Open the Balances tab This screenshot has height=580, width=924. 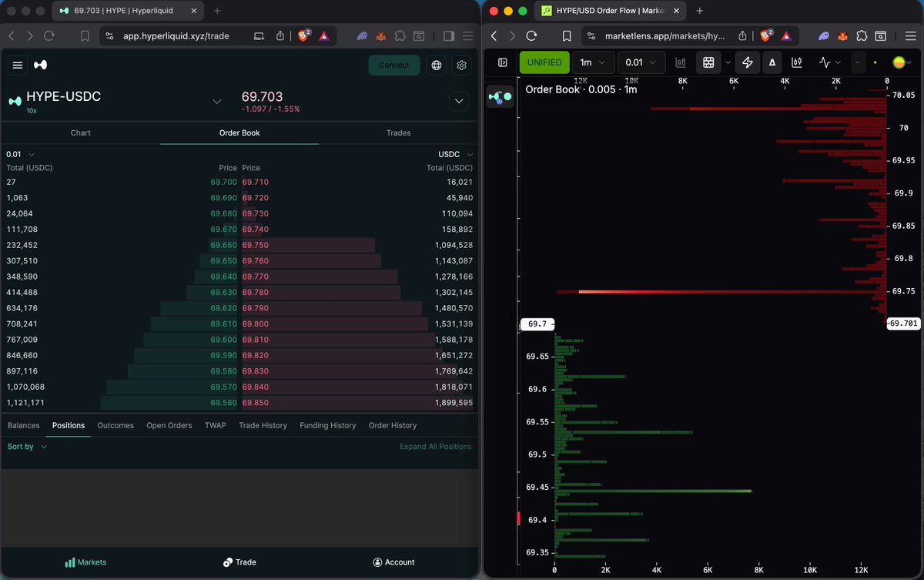click(x=23, y=425)
